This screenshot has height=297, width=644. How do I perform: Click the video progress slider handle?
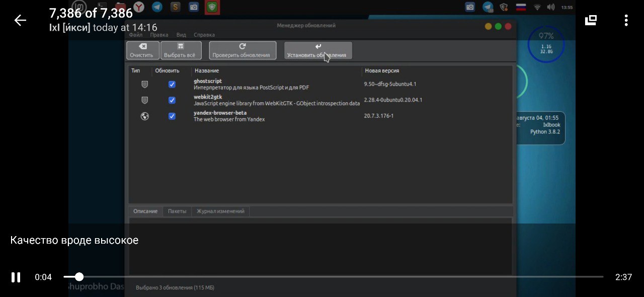coord(79,276)
